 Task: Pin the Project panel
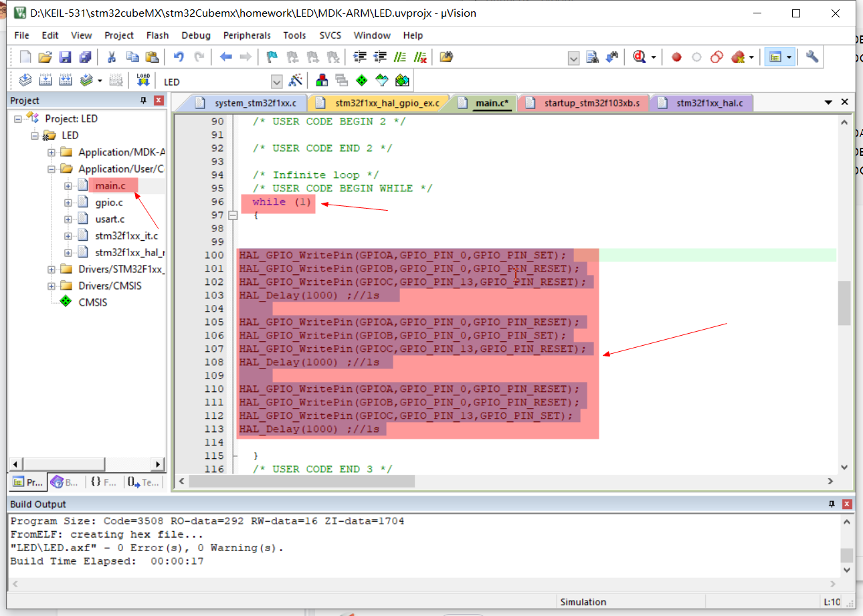143,100
